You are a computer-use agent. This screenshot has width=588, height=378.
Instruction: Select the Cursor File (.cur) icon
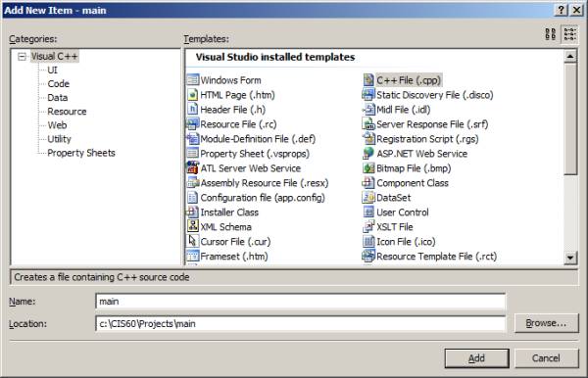(193, 241)
